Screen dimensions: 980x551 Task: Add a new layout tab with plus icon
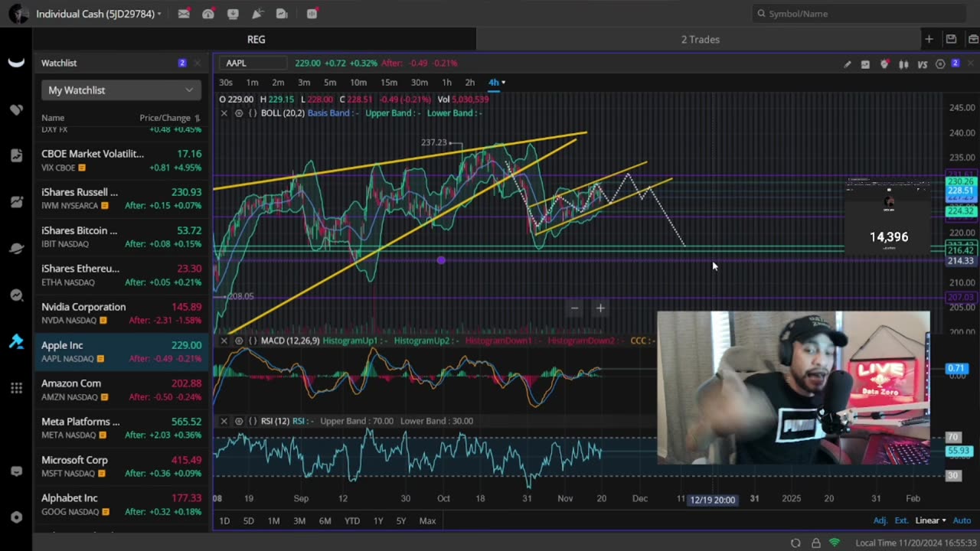(x=929, y=39)
